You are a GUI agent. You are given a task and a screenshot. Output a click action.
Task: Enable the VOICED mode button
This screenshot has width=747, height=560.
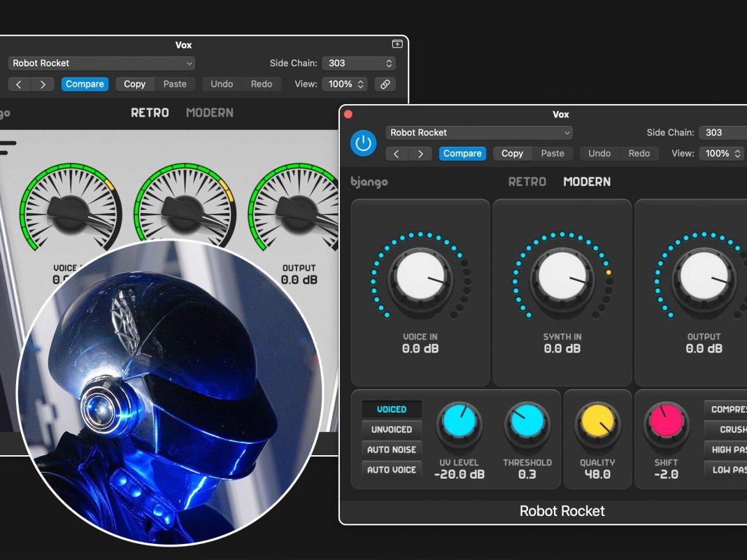tap(392, 410)
